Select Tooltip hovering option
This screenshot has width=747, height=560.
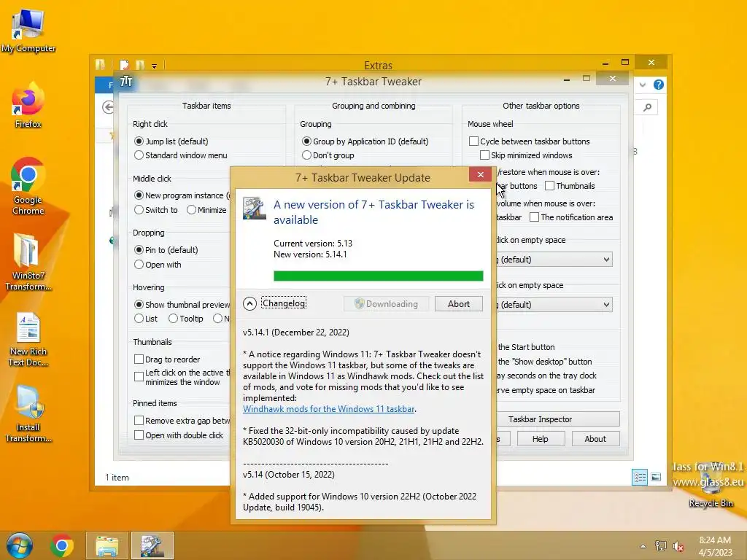(x=173, y=319)
